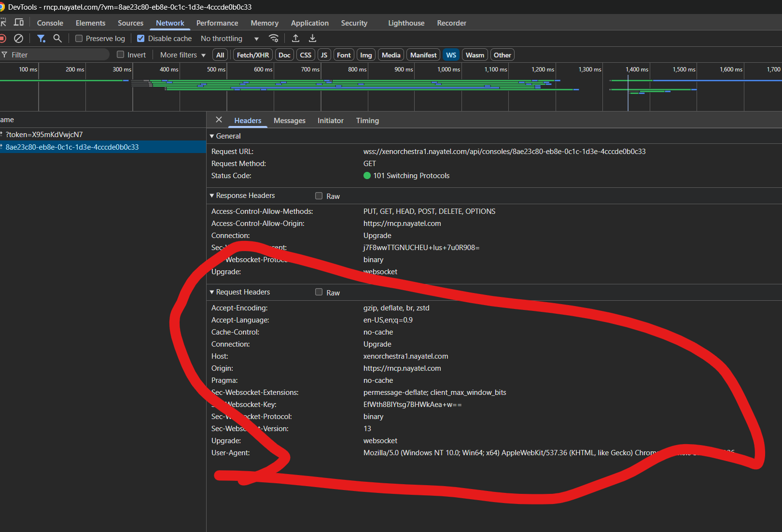
Task: Open the Security tab
Action: 354,23
